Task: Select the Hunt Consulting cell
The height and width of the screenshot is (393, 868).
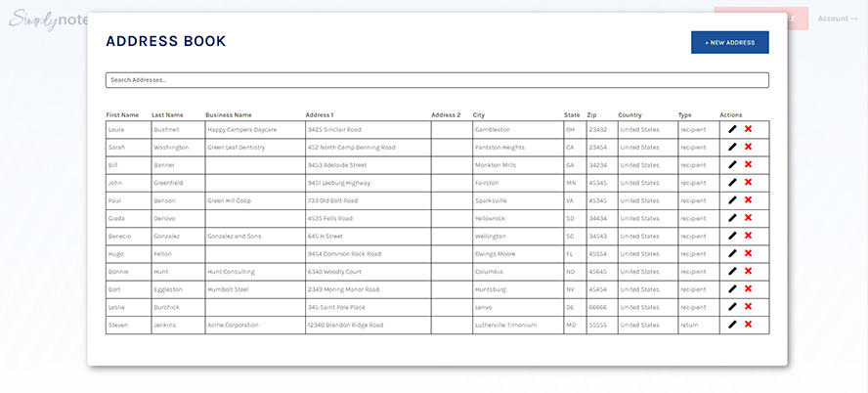Action: pos(255,271)
